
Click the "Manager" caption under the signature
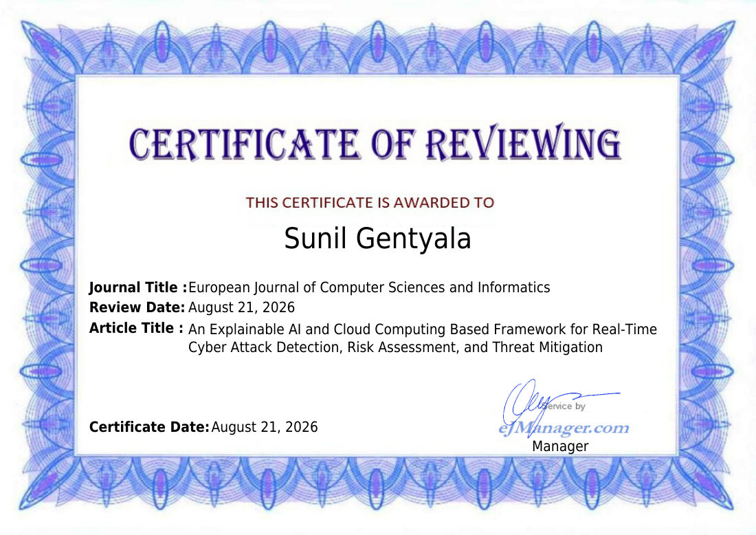(x=560, y=446)
